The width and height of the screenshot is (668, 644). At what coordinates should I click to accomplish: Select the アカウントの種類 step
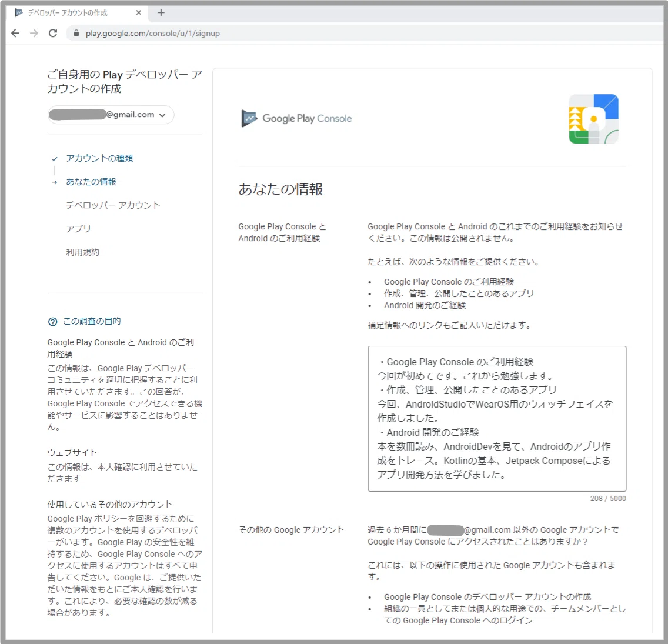pos(99,159)
